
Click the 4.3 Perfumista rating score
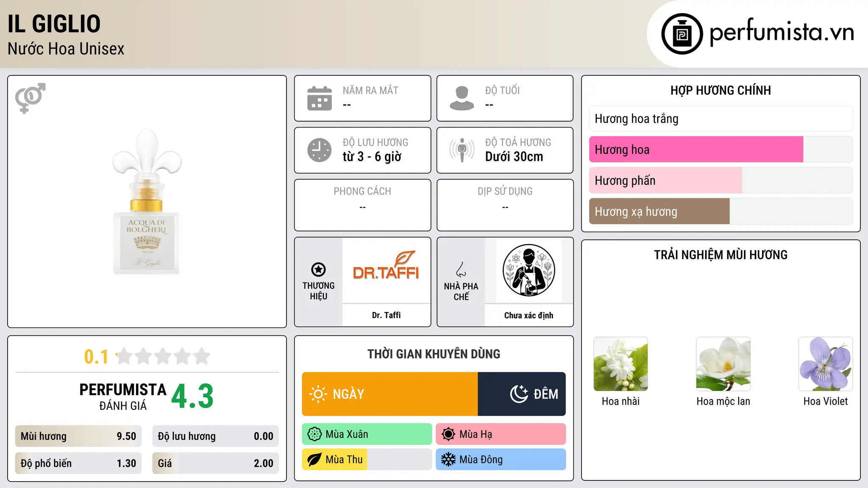[x=192, y=396]
